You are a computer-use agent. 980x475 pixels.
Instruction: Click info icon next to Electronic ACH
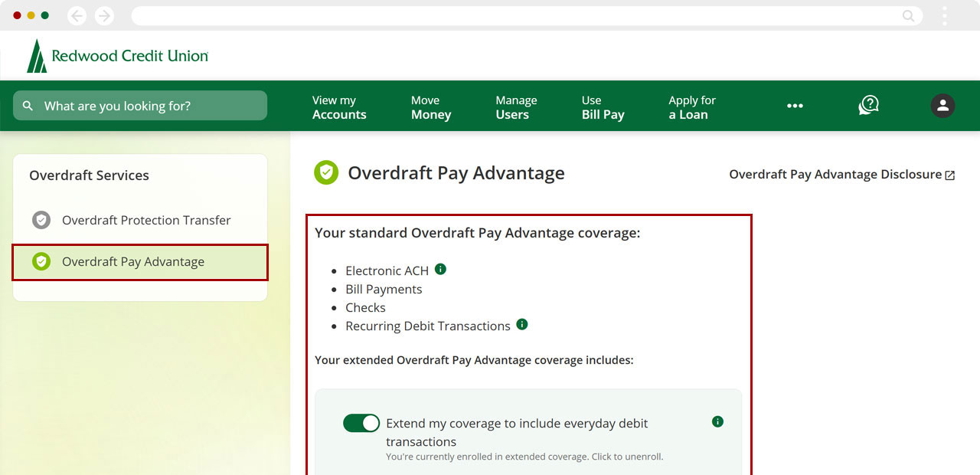(x=440, y=270)
